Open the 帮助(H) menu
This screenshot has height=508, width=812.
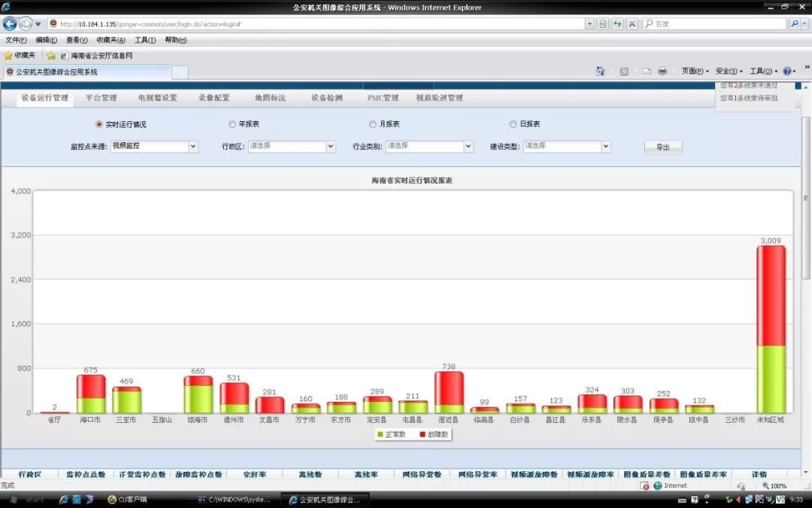(x=175, y=40)
